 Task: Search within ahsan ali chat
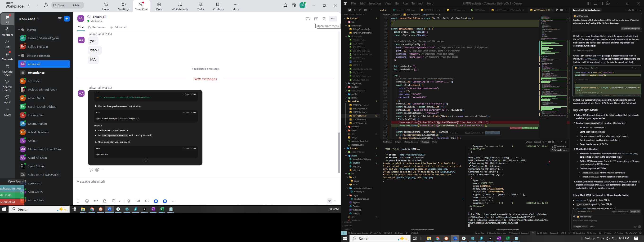click(x=324, y=19)
